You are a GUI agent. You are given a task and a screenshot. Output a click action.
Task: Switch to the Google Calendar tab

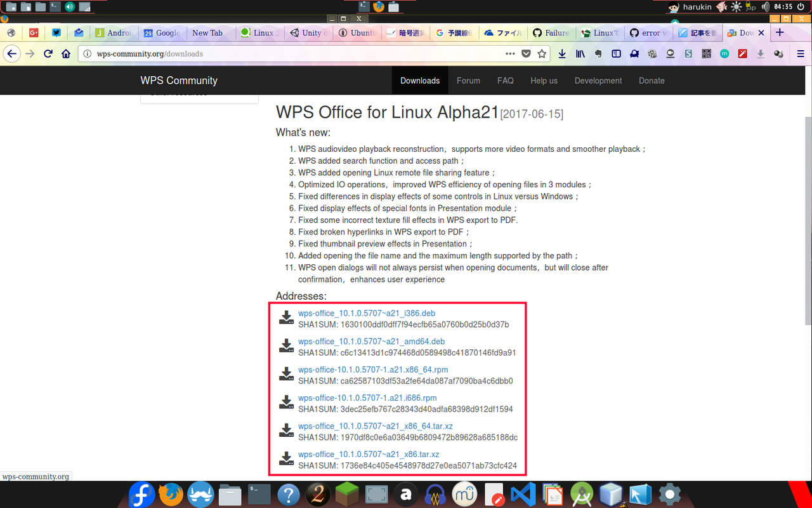tap(162, 33)
